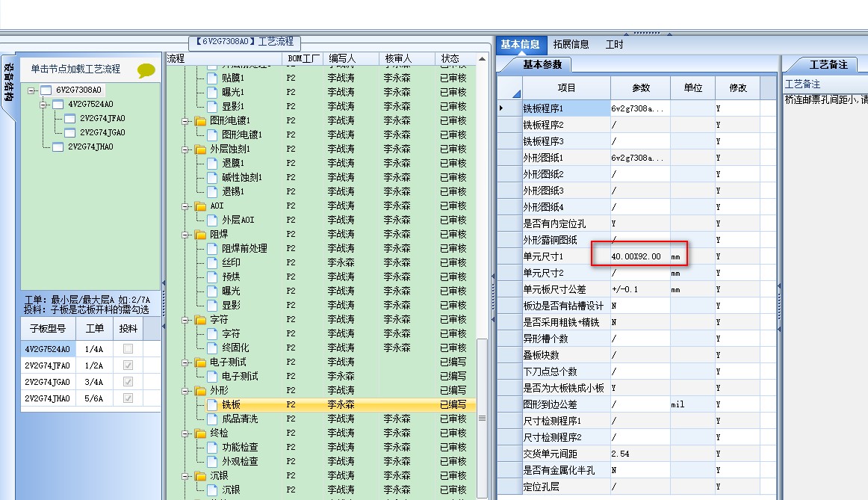The width and height of the screenshot is (868, 500).
Task: Click the AOI folder icon
Action: click(x=200, y=206)
